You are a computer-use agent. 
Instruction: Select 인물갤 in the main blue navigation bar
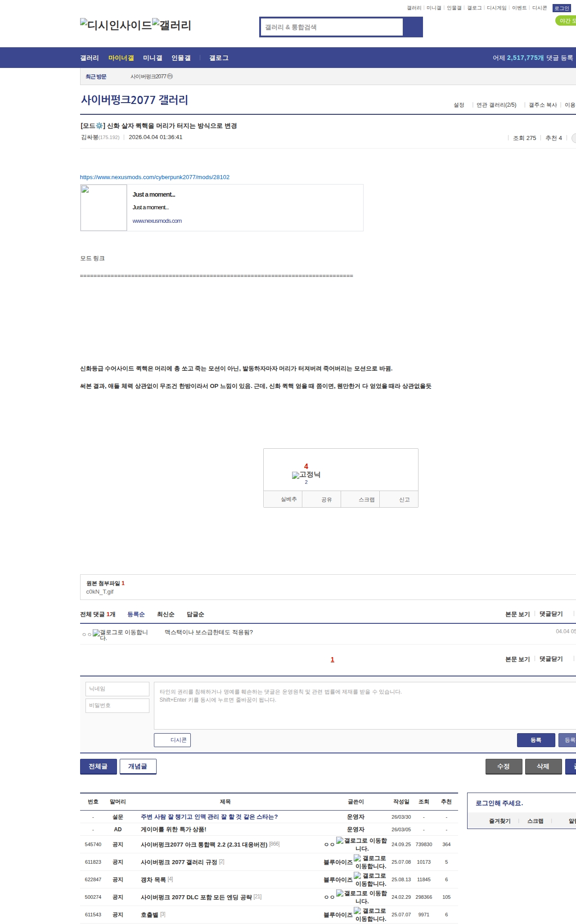click(181, 58)
